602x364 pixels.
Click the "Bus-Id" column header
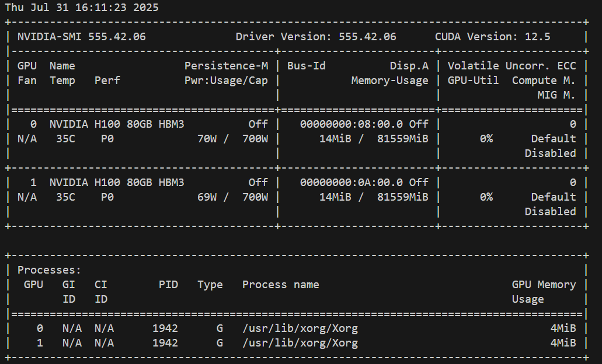[x=307, y=66]
